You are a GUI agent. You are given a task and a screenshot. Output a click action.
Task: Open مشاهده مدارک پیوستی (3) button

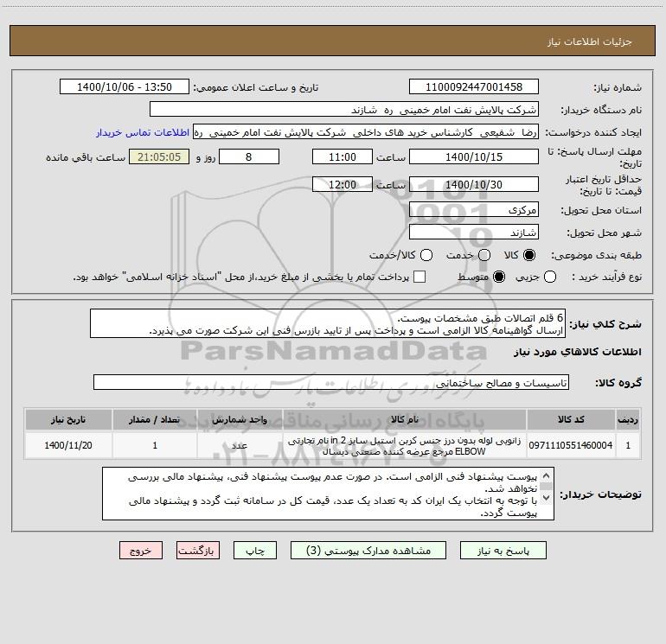pos(368,550)
